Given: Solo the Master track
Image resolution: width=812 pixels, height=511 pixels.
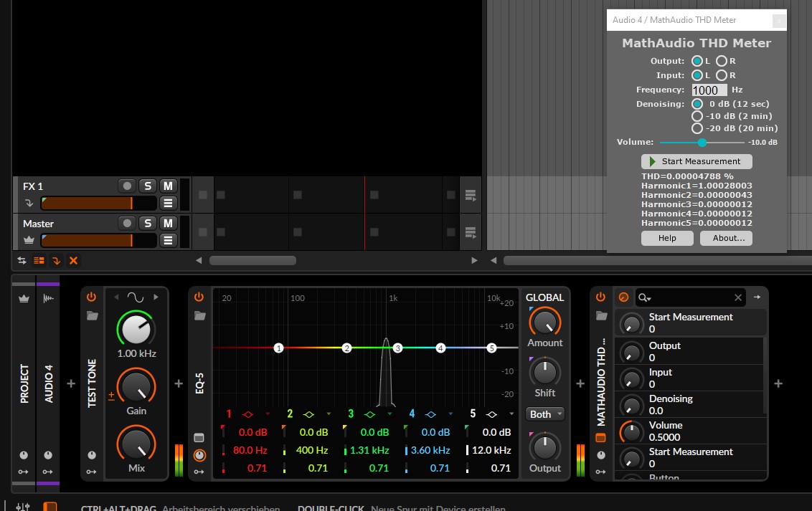Looking at the screenshot, I should (x=148, y=224).
